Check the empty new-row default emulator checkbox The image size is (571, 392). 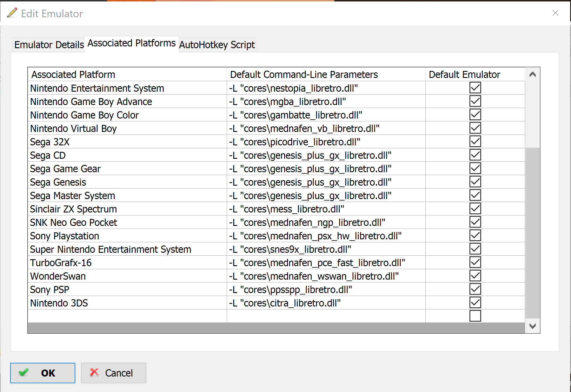[475, 316]
